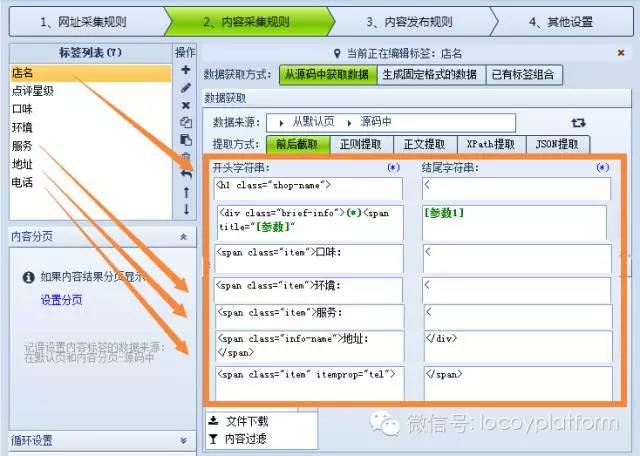Click the info icon in the 内容分页 panel

click(x=28, y=278)
